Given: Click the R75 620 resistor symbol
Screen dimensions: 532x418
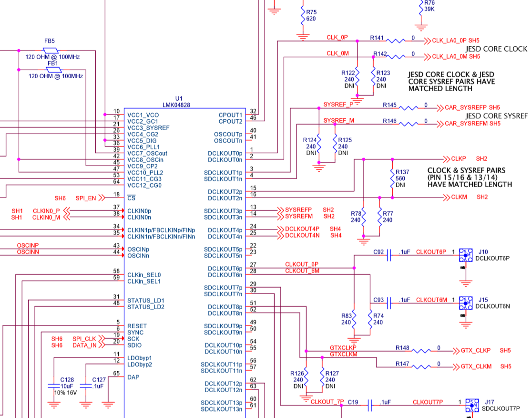Looking at the screenshot, I should [303, 15].
